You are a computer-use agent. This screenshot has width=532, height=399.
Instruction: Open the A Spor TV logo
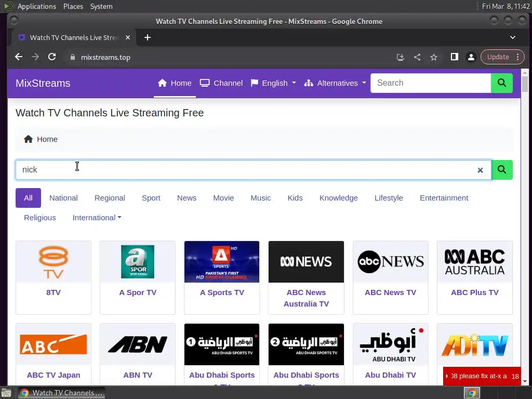[138, 262]
